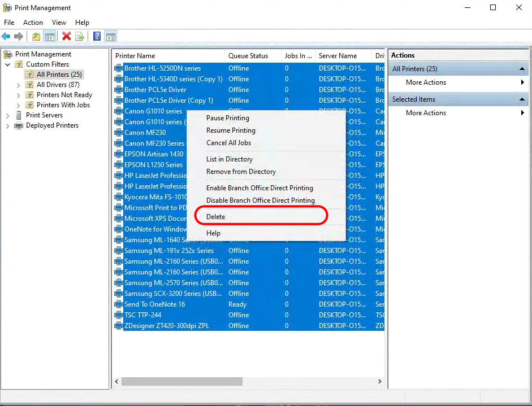The image size is (532, 406).
Task: Select the Brother HL-5340D series (Copy 1) row
Action: 249,79
